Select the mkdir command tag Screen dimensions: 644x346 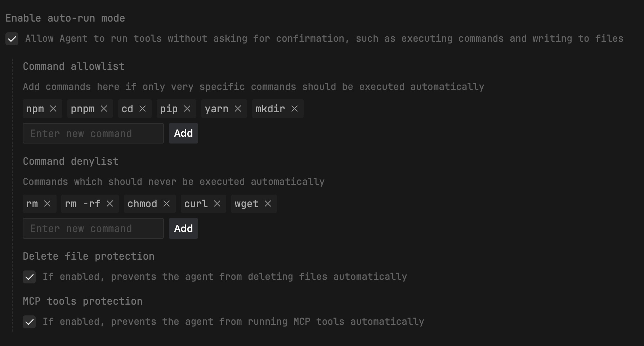point(270,109)
